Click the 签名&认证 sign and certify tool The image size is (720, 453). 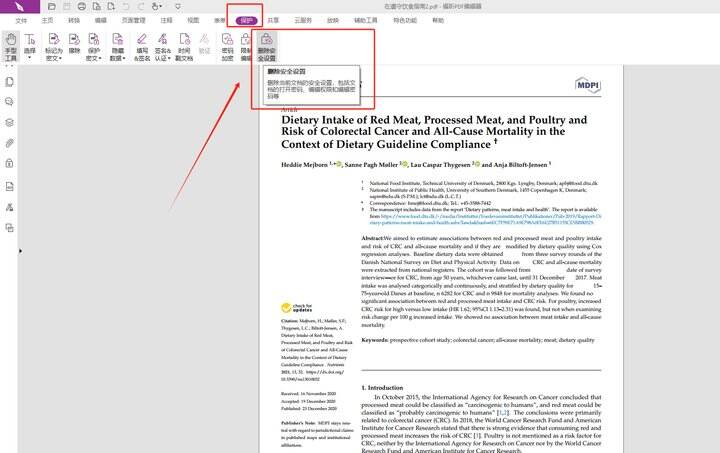click(x=163, y=46)
